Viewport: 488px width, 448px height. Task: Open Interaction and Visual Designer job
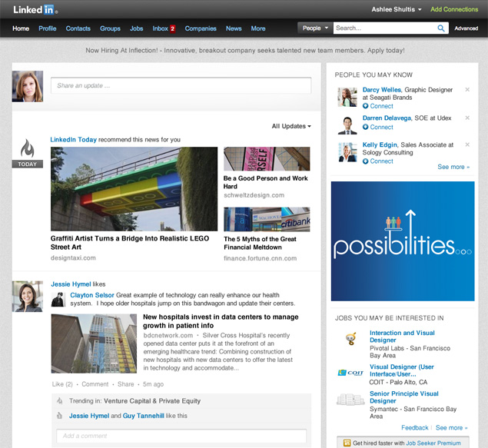(402, 337)
